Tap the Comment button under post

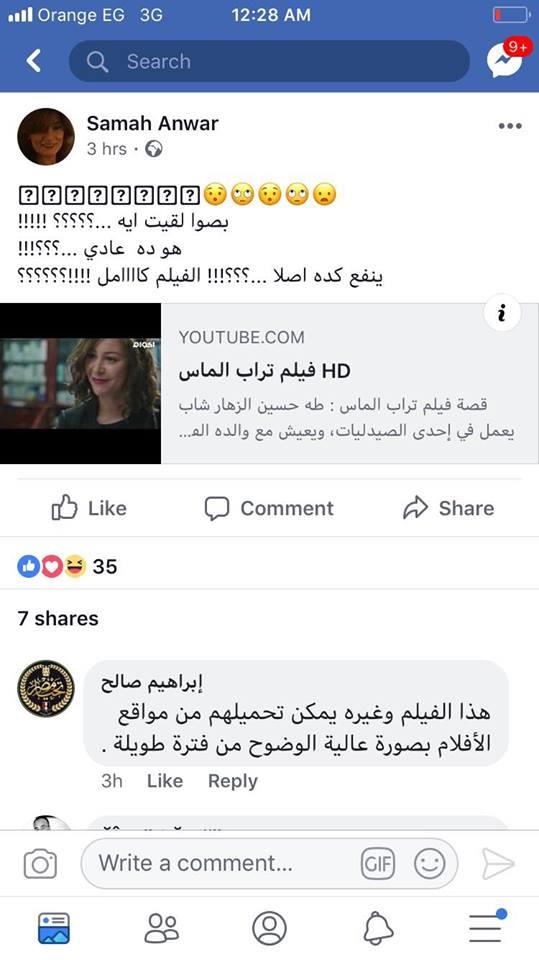click(269, 508)
